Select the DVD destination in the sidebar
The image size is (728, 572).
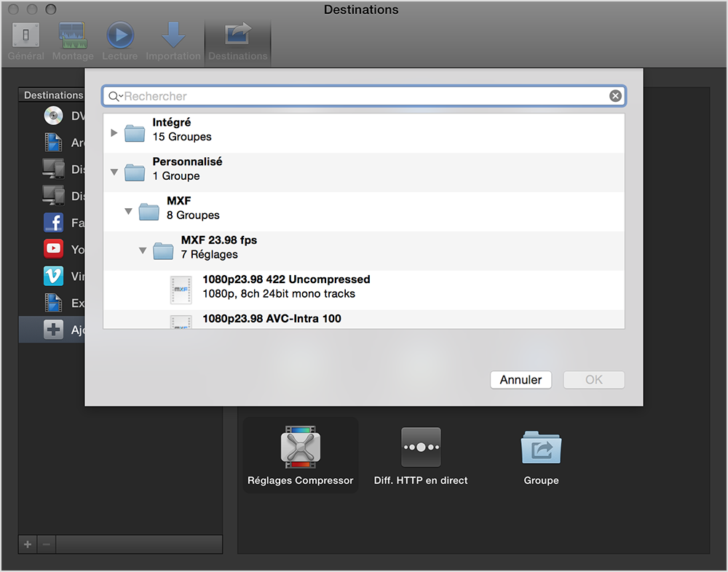(53, 115)
